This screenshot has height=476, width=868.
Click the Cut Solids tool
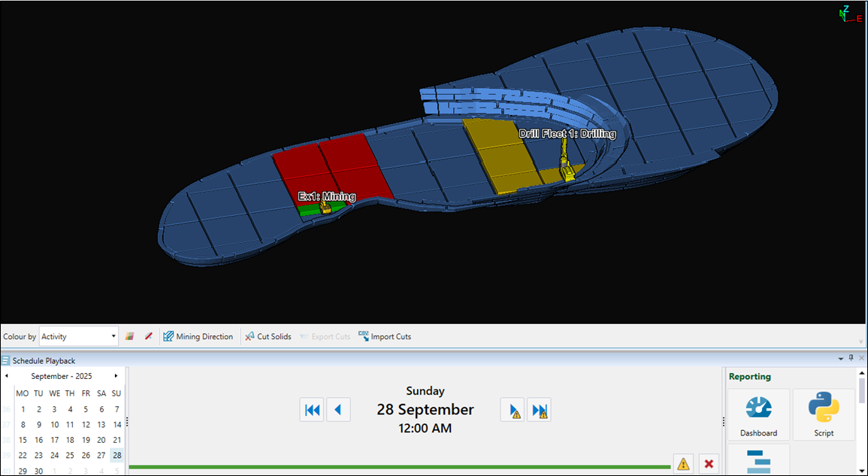(x=268, y=336)
